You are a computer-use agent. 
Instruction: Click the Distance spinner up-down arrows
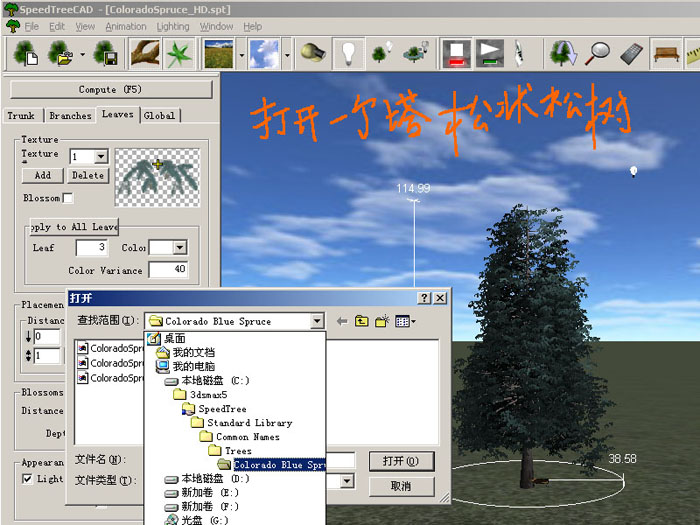[x=29, y=355]
